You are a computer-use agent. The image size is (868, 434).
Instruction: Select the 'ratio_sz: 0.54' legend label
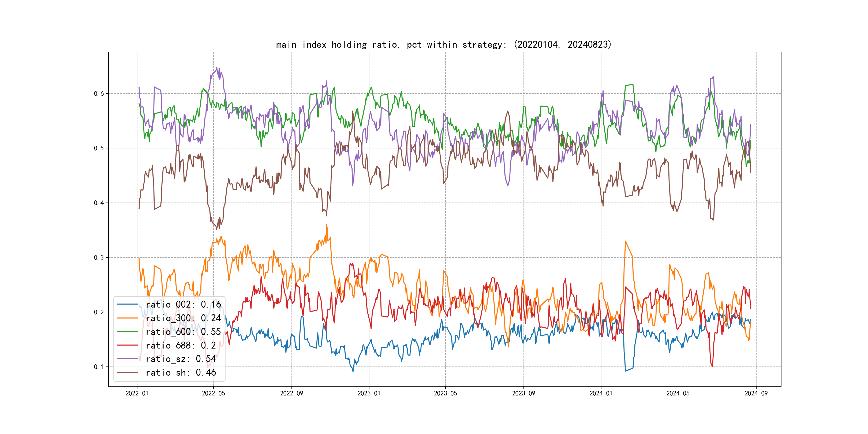tap(181, 359)
